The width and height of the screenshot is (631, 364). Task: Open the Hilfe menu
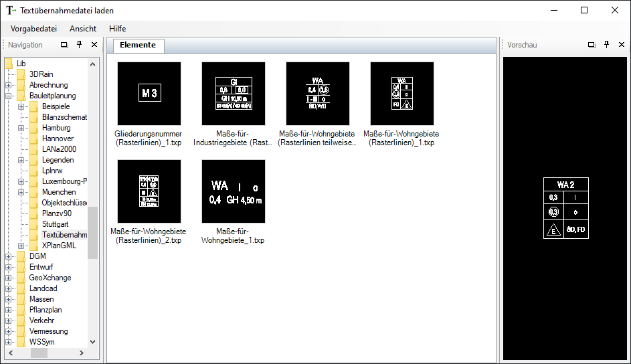[117, 29]
